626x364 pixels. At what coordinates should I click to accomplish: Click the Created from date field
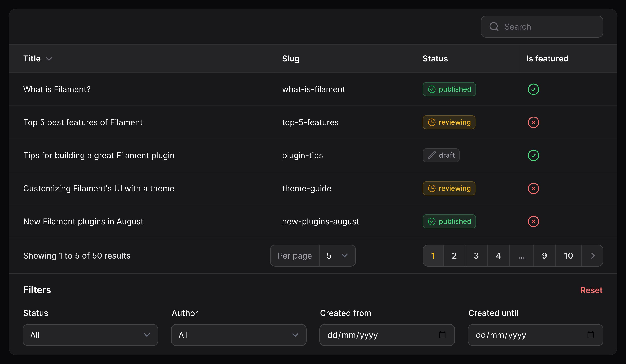tap(387, 335)
